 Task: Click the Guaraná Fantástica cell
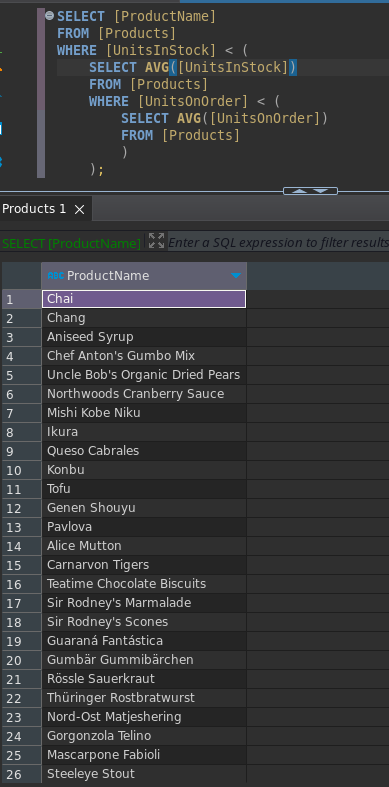tap(144, 641)
